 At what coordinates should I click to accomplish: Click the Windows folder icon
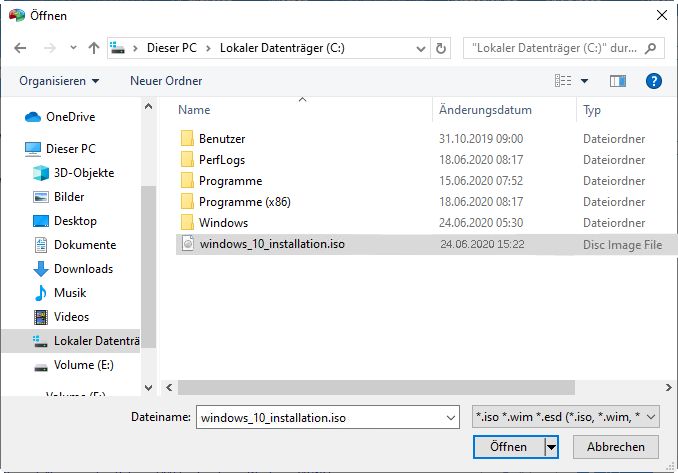[187, 223]
